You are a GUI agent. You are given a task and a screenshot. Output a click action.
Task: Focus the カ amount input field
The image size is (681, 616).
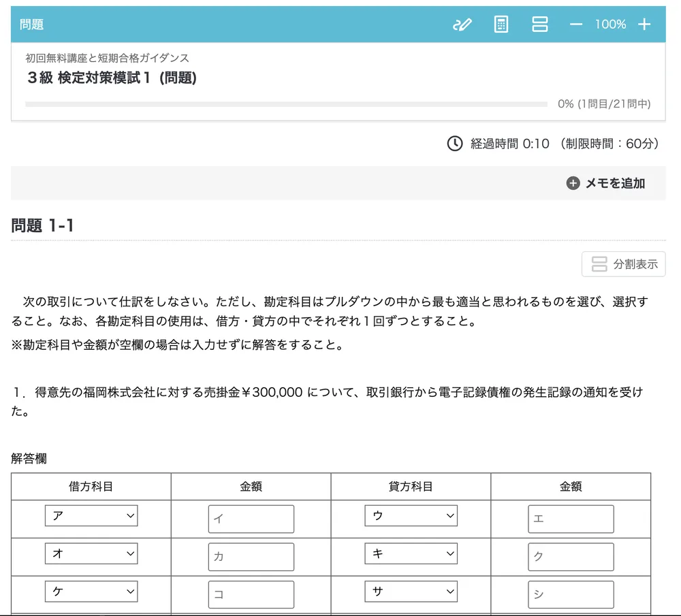pyautogui.click(x=251, y=557)
